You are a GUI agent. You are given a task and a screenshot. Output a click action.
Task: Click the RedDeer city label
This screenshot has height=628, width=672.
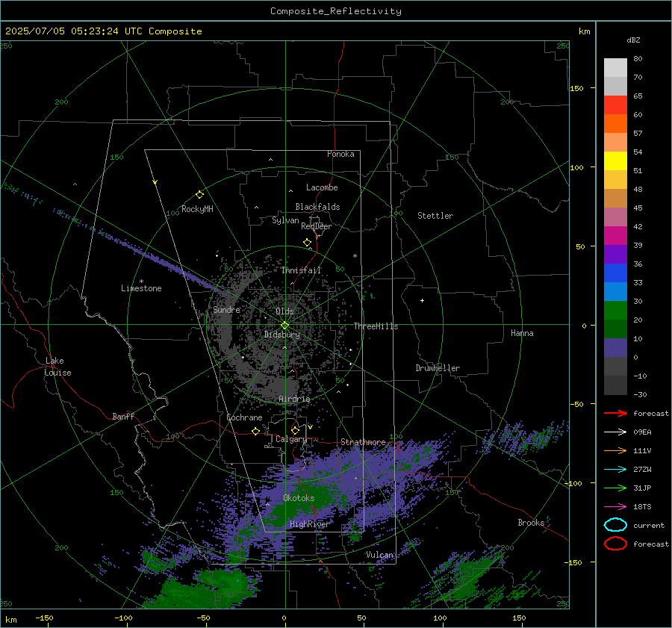[317, 226]
